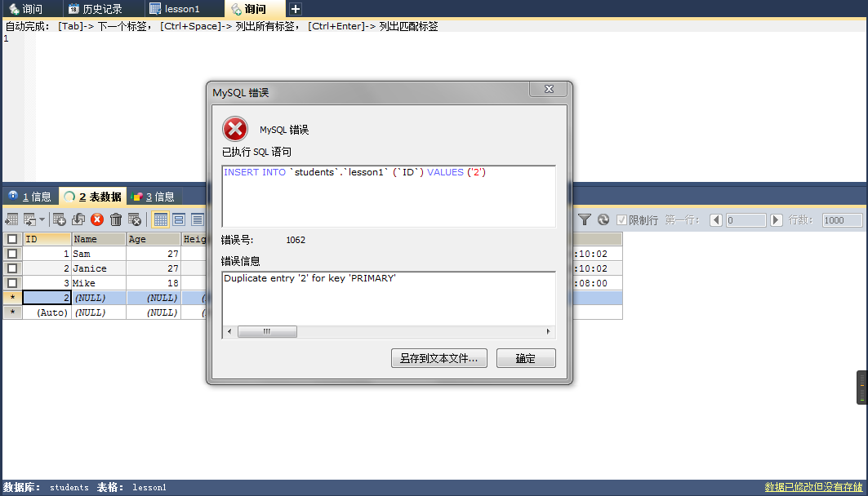Click the refresh data icon
The width and height of the screenshot is (868, 496).
[x=603, y=219]
